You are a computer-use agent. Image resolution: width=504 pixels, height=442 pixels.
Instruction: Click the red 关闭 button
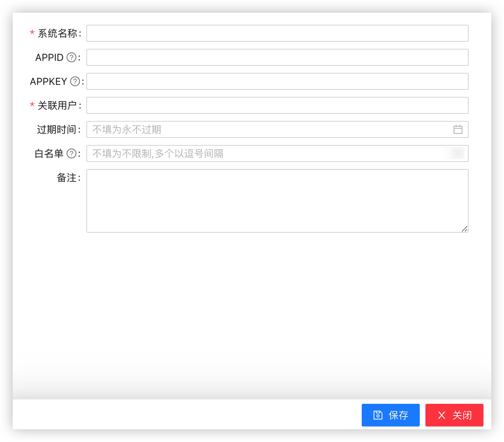pyautogui.click(x=454, y=415)
